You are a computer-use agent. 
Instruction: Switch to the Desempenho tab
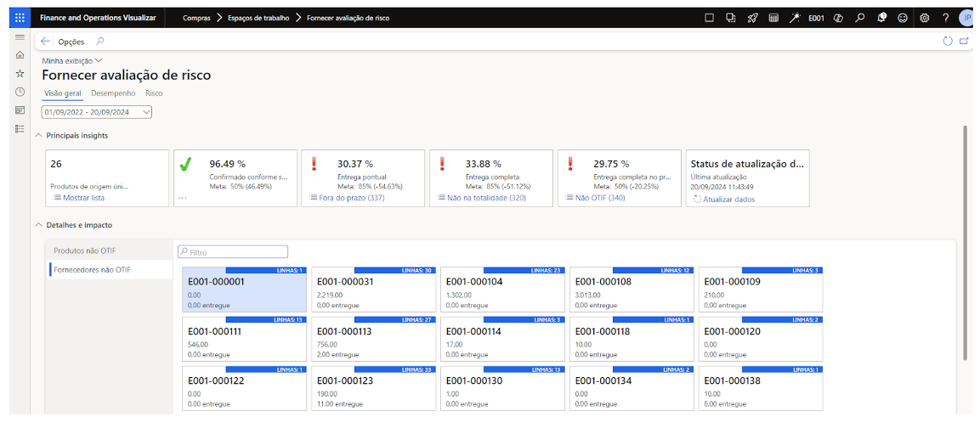tap(113, 93)
